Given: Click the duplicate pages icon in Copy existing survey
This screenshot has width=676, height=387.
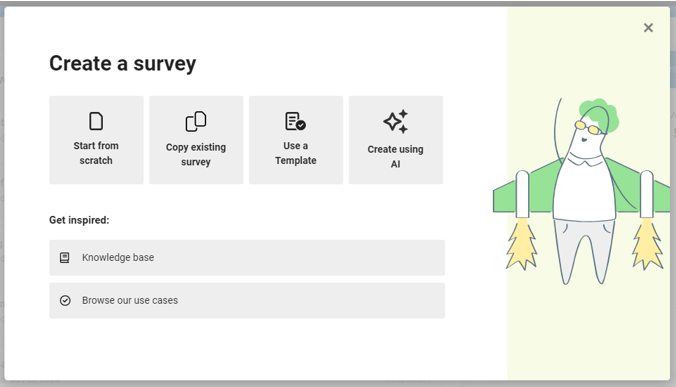Looking at the screenshot, I should click(196, 121).
